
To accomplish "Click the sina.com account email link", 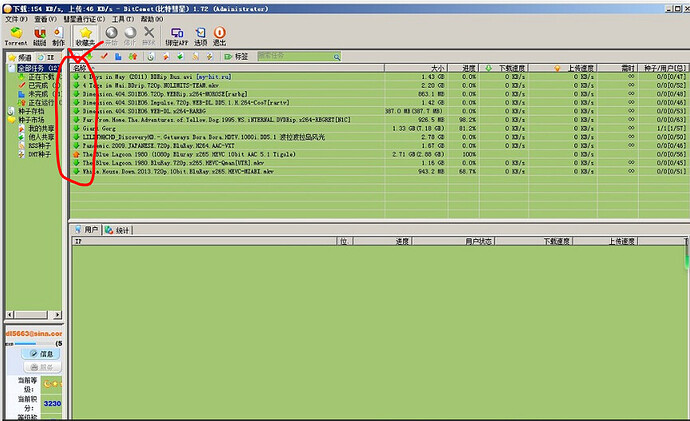I will click(x=33, y=334).
